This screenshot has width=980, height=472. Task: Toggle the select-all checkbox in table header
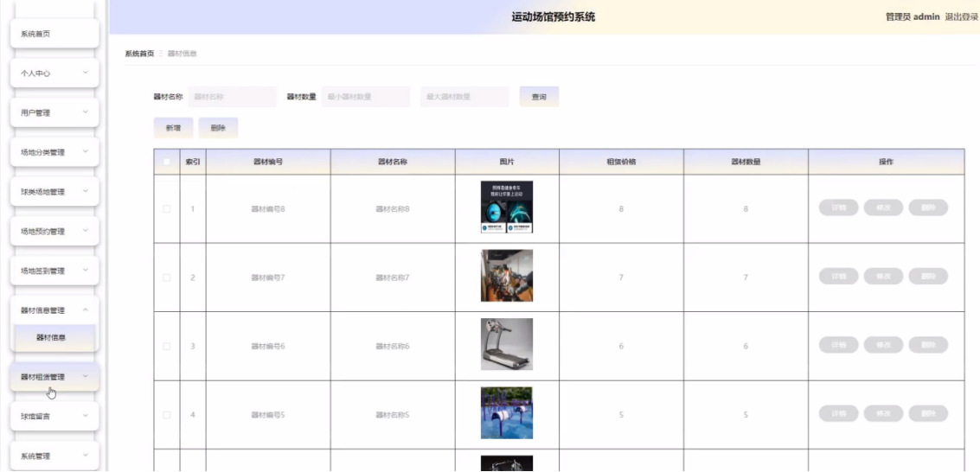point(166,162)
